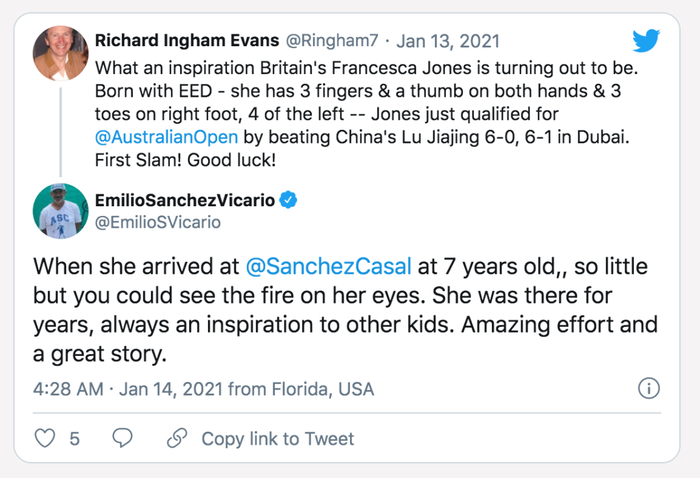Screen dimensions: 700x478
Task: Open the @EmilioSVicario handle
Action: (159, 222)
